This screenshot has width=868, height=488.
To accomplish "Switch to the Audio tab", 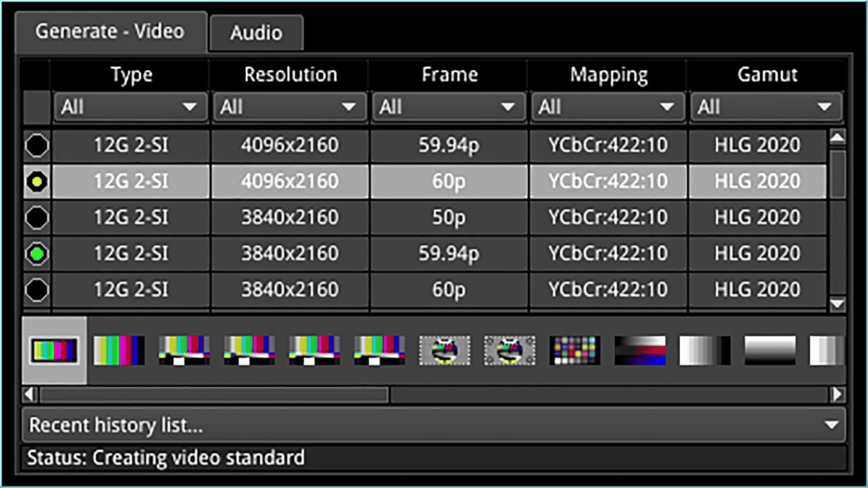I will (x=256, y=33).
